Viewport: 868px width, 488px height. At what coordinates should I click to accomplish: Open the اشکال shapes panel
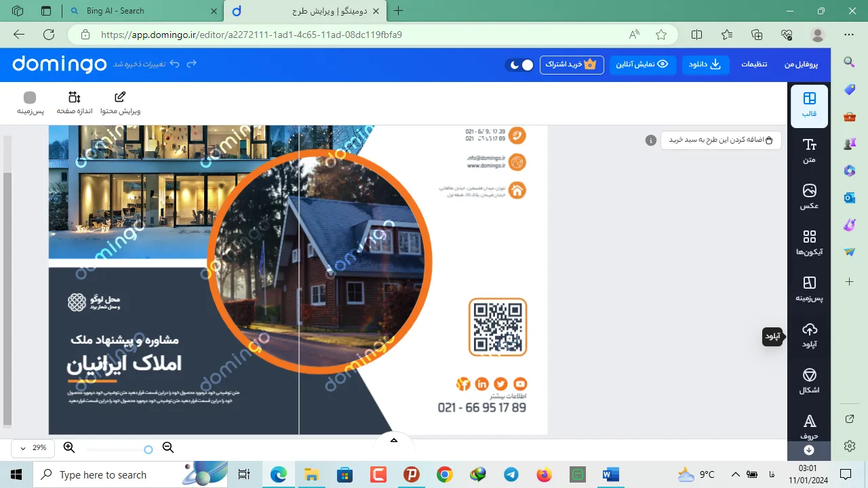[809, 382]
